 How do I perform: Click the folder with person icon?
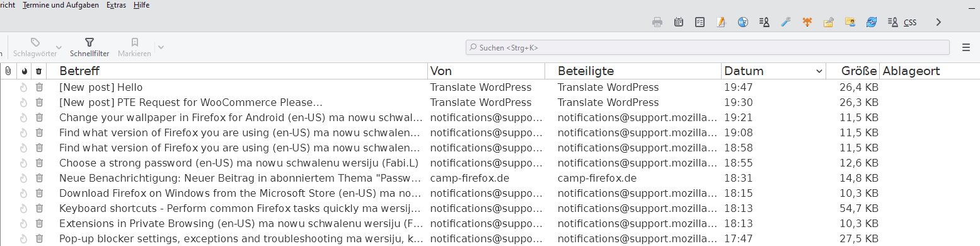click(850, 22)
